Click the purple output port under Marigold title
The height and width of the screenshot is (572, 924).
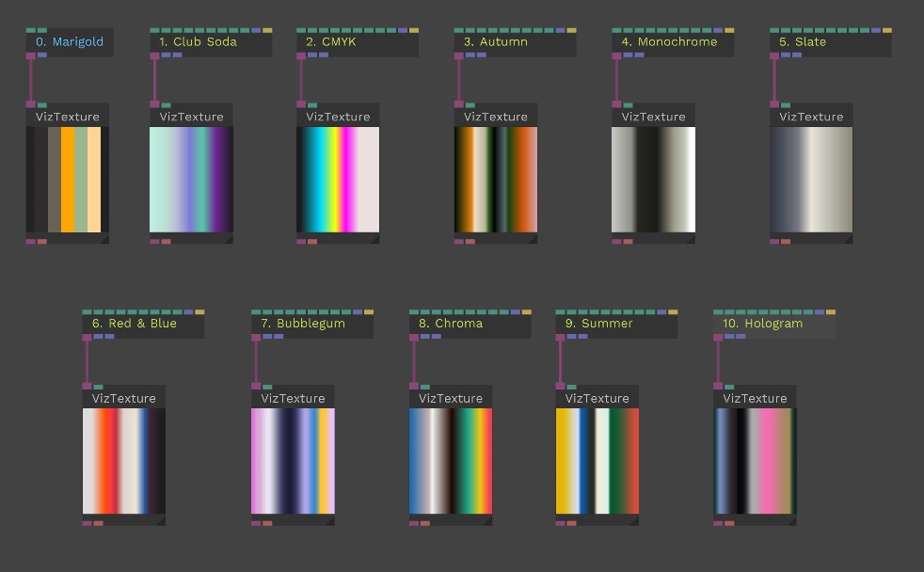tap(31, 56)
